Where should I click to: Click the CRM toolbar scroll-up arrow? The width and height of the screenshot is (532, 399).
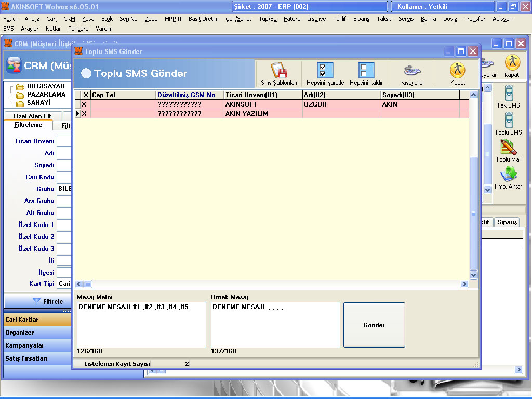point(487,88)
